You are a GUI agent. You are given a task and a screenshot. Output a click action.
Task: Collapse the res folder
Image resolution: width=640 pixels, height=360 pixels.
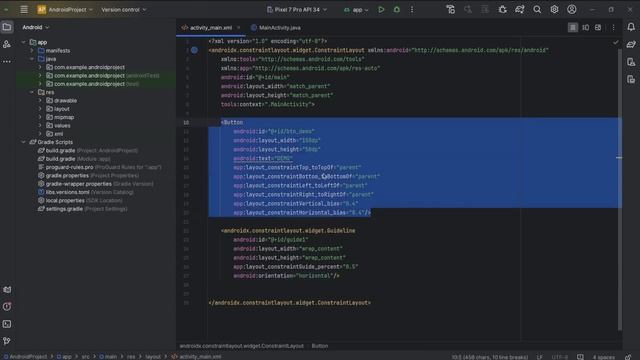tap(32, 92)
